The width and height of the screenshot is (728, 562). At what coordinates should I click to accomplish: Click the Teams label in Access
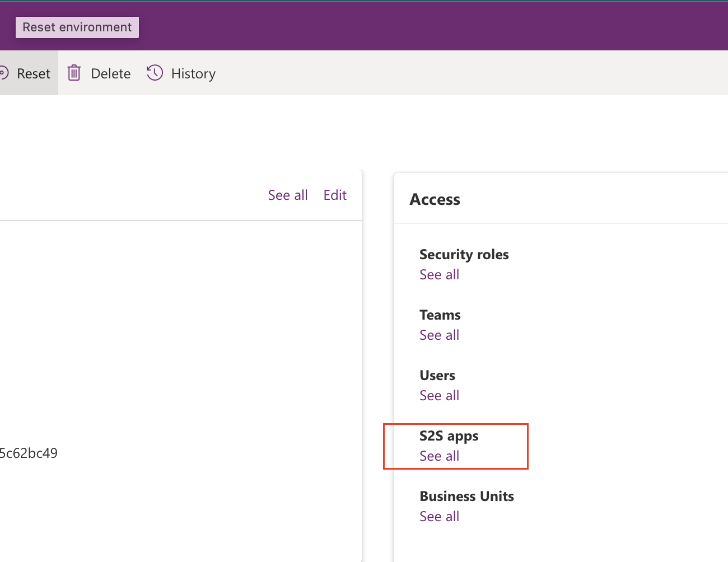(440, 315)
